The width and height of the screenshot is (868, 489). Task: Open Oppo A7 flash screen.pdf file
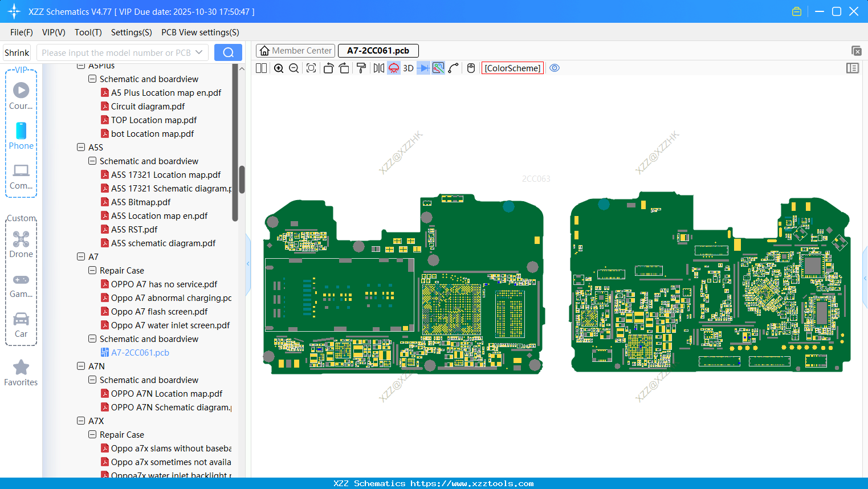[x=159, y=312]
